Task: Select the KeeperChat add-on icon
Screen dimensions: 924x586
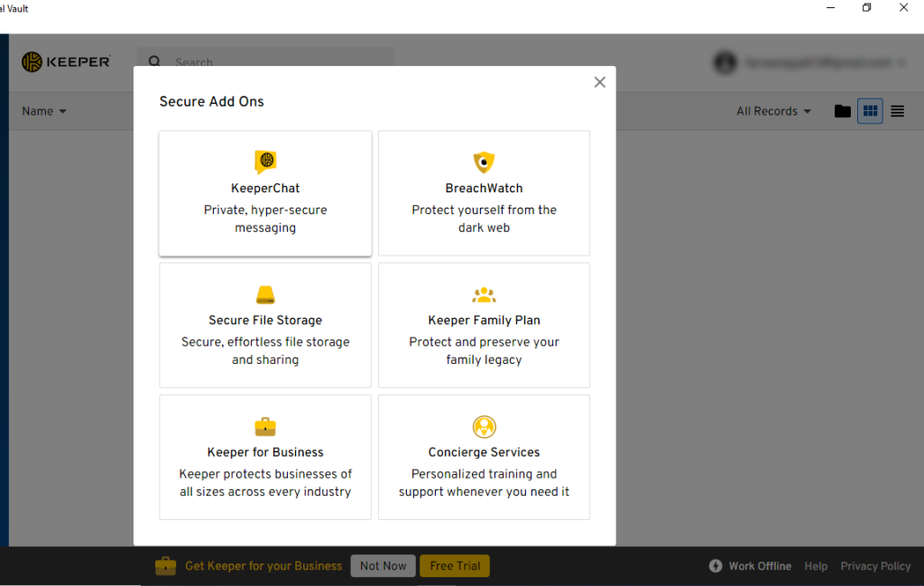Action: 264,162
